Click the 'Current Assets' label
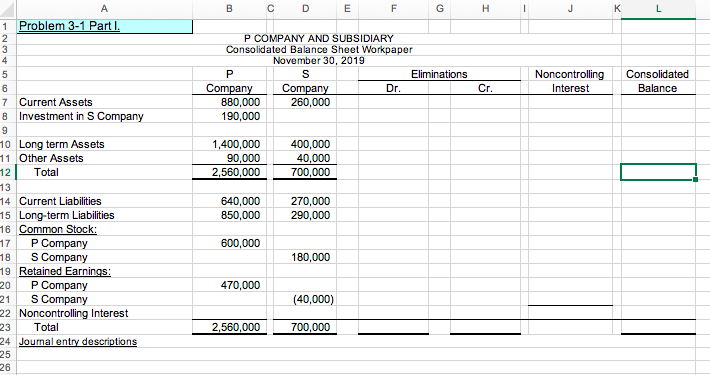 56,102
